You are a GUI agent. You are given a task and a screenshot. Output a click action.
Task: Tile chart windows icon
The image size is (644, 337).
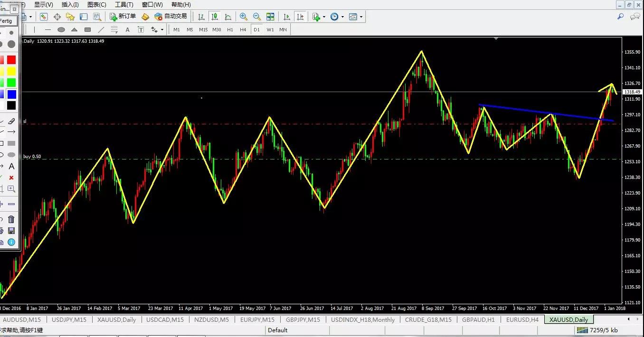(x=270, y=17)
